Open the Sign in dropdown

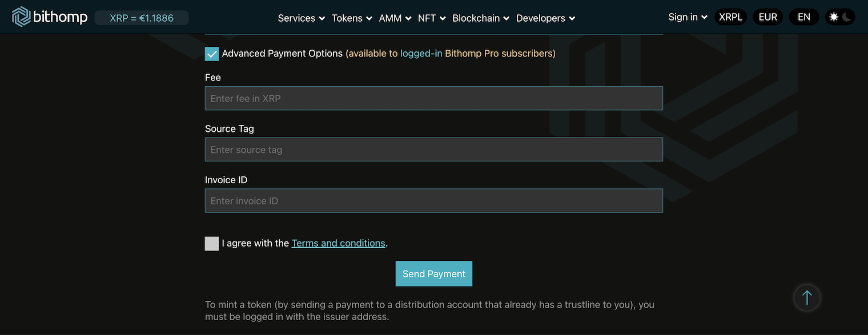(687, 17)
